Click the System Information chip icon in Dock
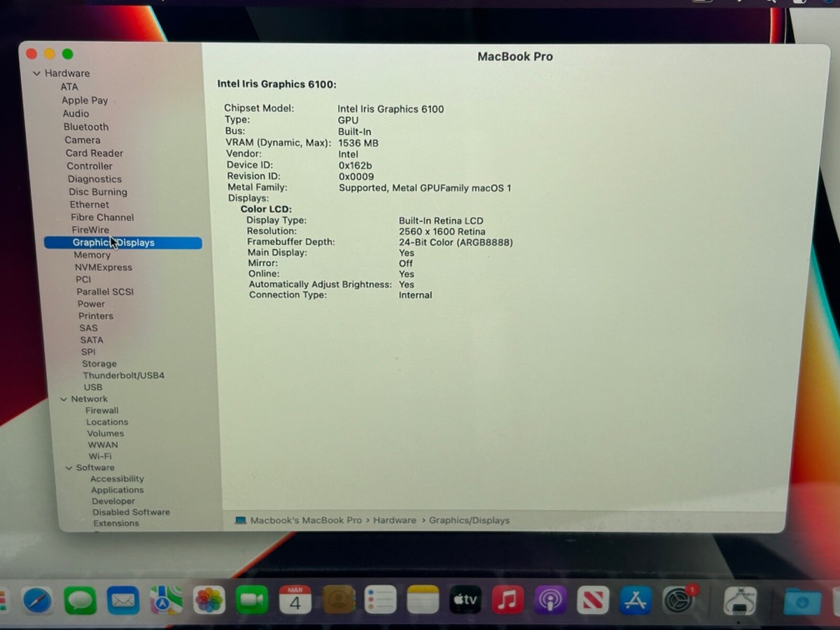The height and width of the screenshot is (630, 840). tap(739, 602)
